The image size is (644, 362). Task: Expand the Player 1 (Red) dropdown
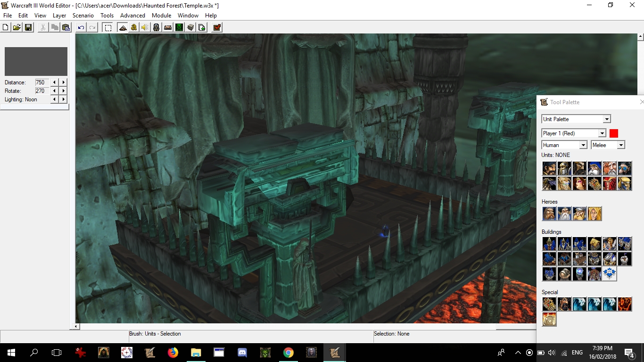(x=602, y=133)
